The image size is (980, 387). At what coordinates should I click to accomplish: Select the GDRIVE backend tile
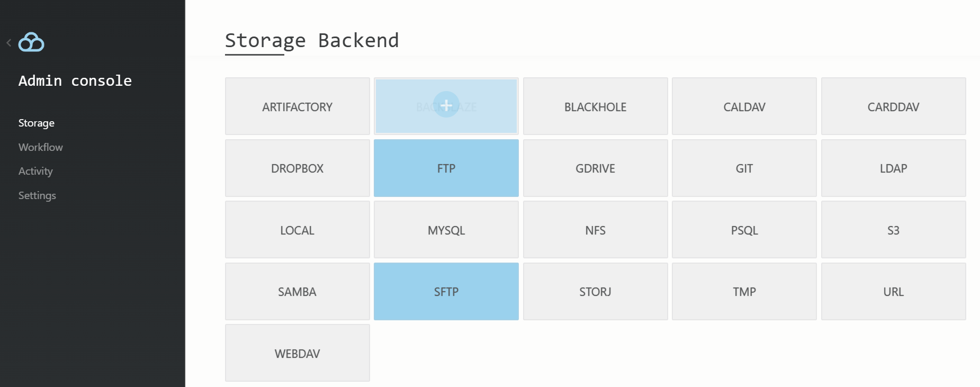click(595, 168)
